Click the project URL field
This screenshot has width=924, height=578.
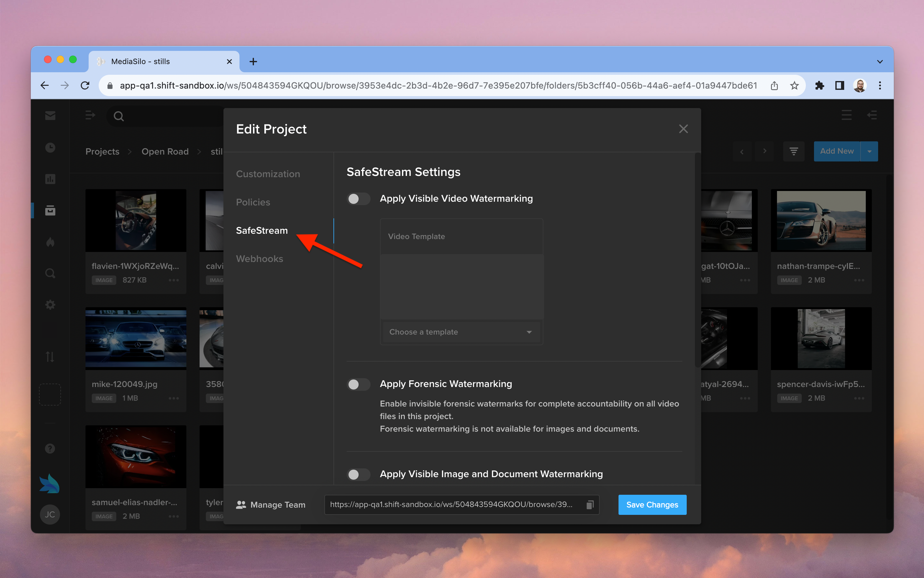click(x=462, y=504)
